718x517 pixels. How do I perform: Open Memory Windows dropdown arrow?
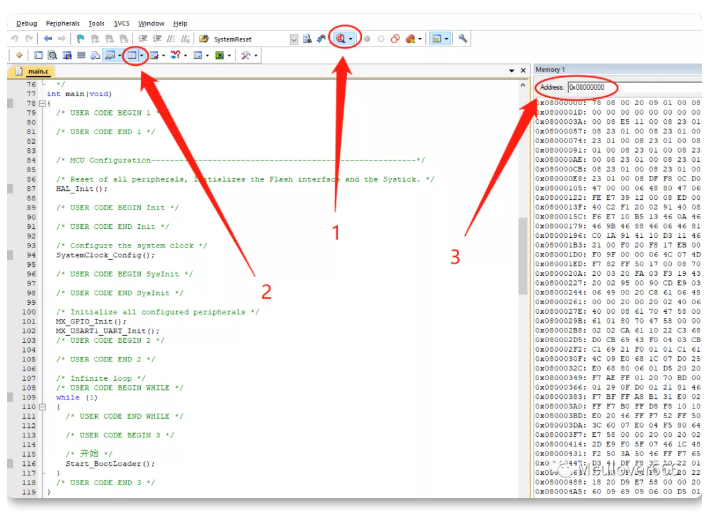pyautogui.click(x=141, y=55)
